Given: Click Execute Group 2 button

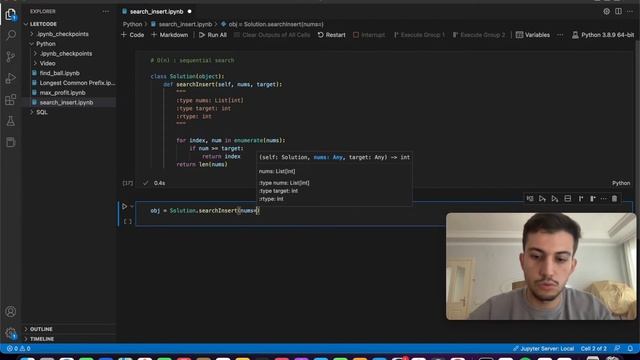Looking at the screenshot, I should pos(479,35).
